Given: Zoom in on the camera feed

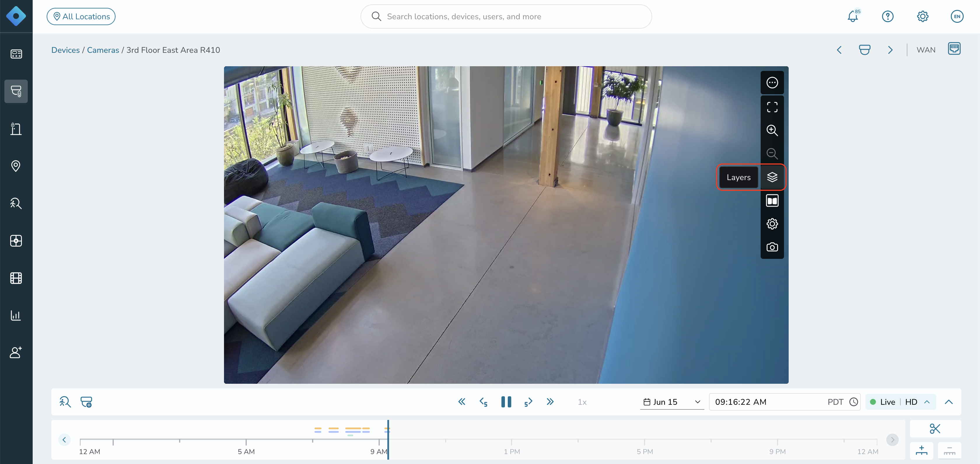Looking at the screenshot, I should pyautogui.click(x=772, y=130).
